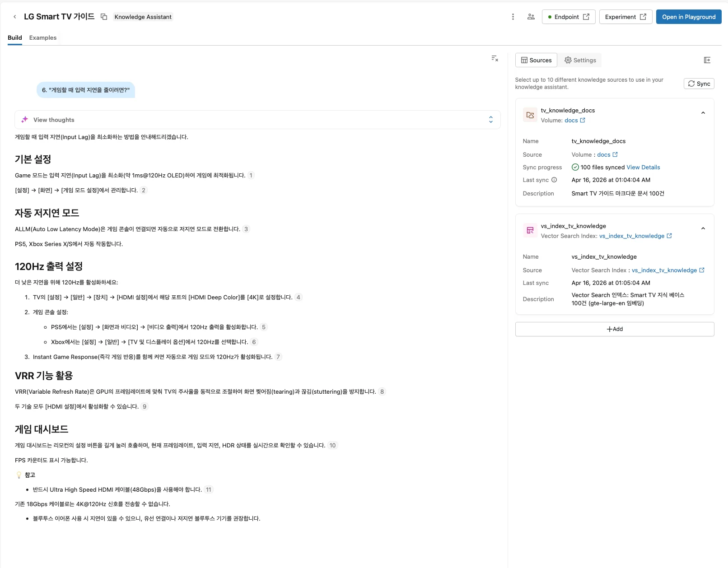Click the VRR 기능 활용 heading
The height and width of the screenshot is (568, 728).
coord(44,376)
